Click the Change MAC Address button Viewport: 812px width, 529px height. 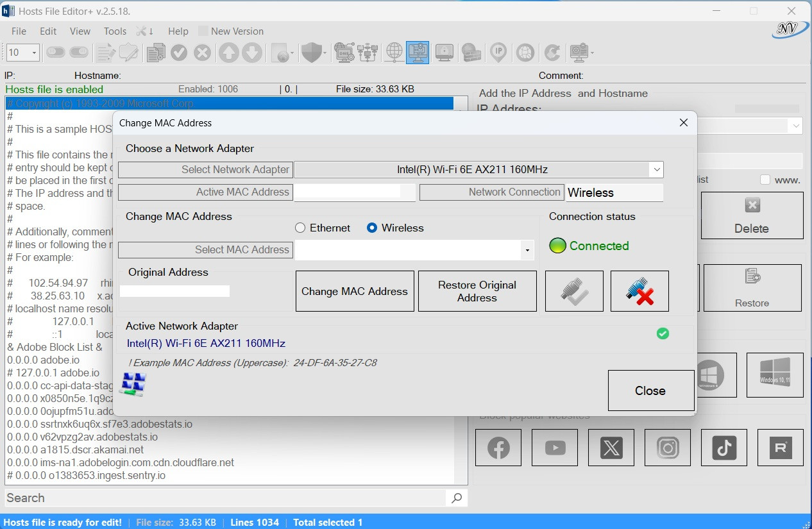pos(355,291)
